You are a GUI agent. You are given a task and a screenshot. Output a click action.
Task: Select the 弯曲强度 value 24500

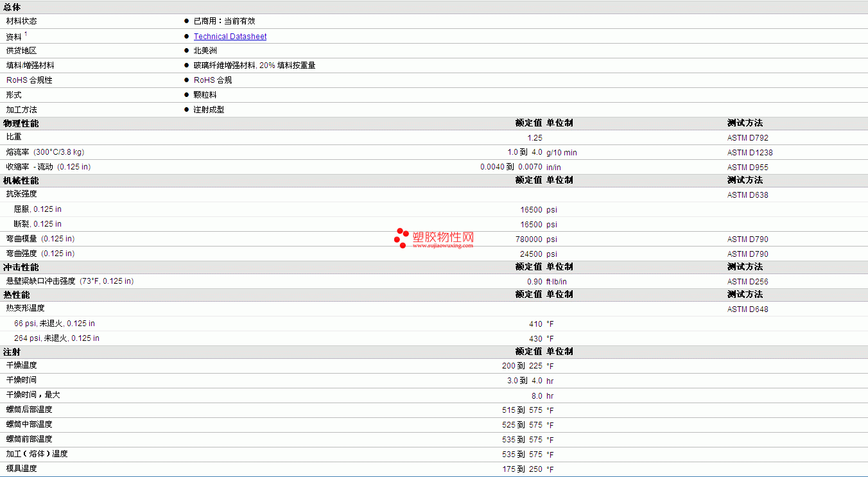coord(531,254)
